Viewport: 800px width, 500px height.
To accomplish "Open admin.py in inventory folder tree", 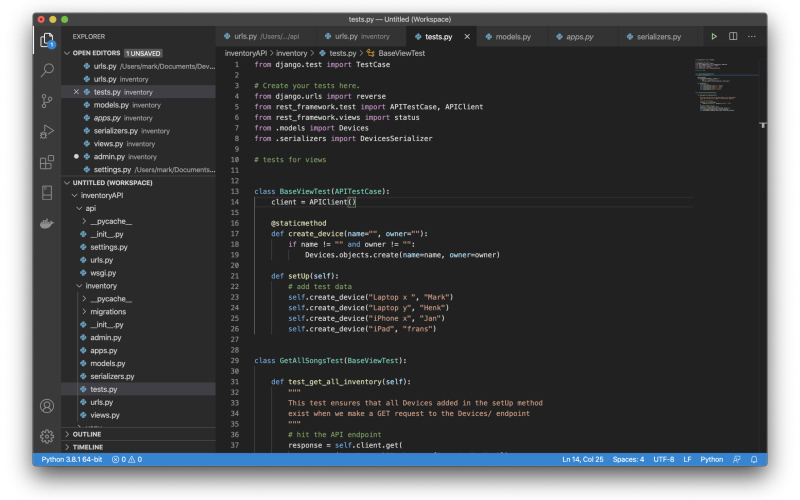I will pos(106,338).
